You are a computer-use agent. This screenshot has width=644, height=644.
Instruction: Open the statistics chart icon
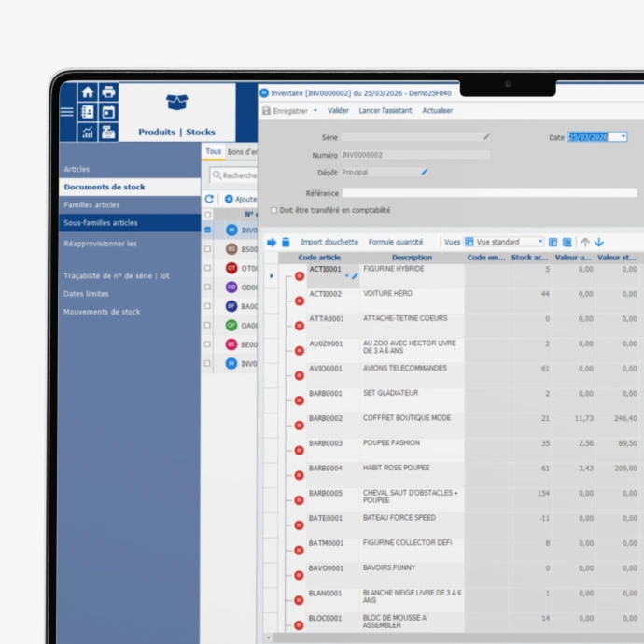[88, 133]
